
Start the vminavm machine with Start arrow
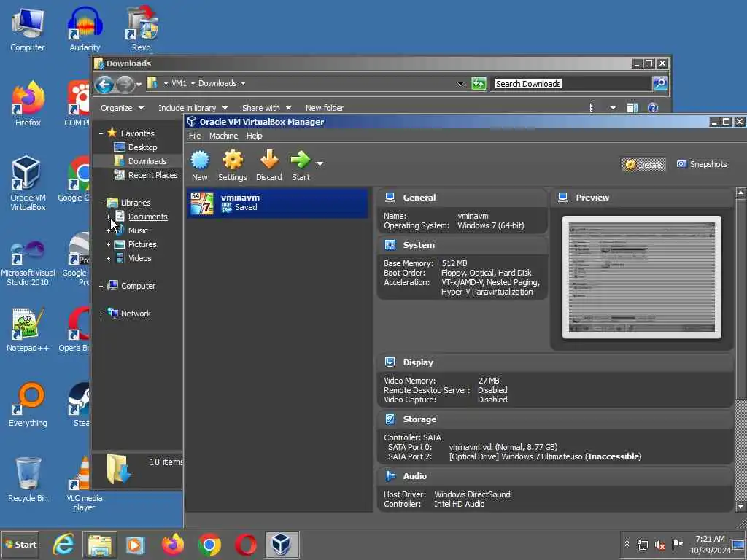[301, 160]
